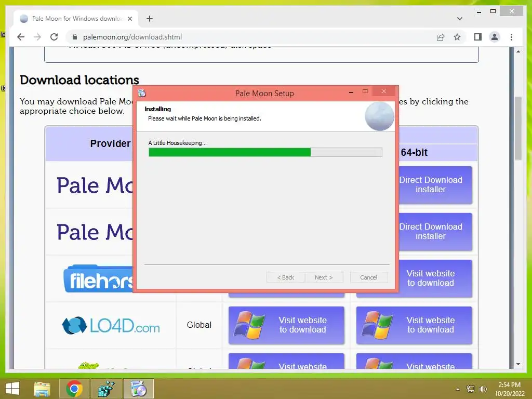
Task: Click first 64-bit Direct Download installer
Action: tap(436, 185)
